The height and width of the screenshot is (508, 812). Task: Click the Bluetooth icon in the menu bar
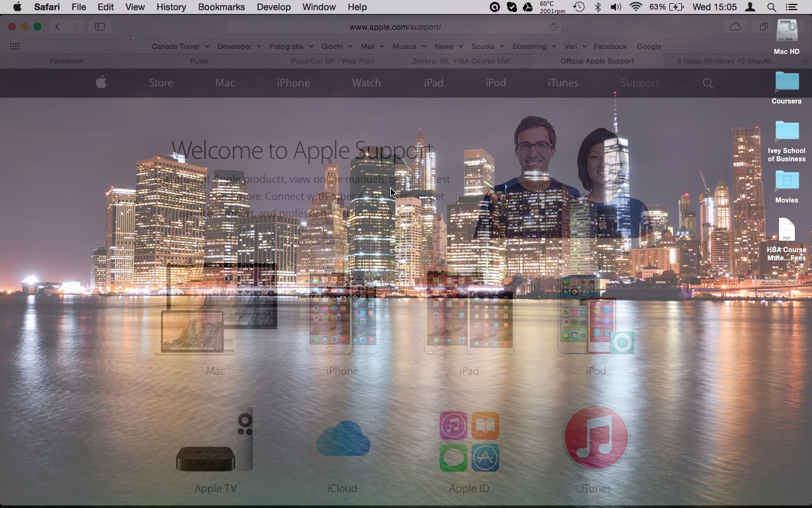(597, 7)
